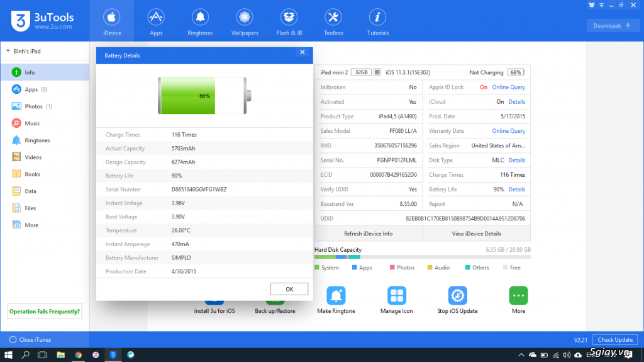Open Task View on the taskbar

(42, 354)
